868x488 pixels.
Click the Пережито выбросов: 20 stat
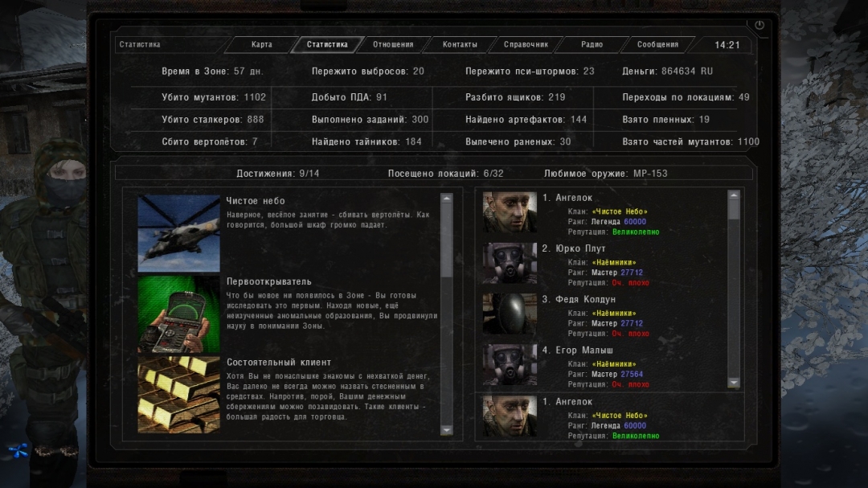click(367, 72)
